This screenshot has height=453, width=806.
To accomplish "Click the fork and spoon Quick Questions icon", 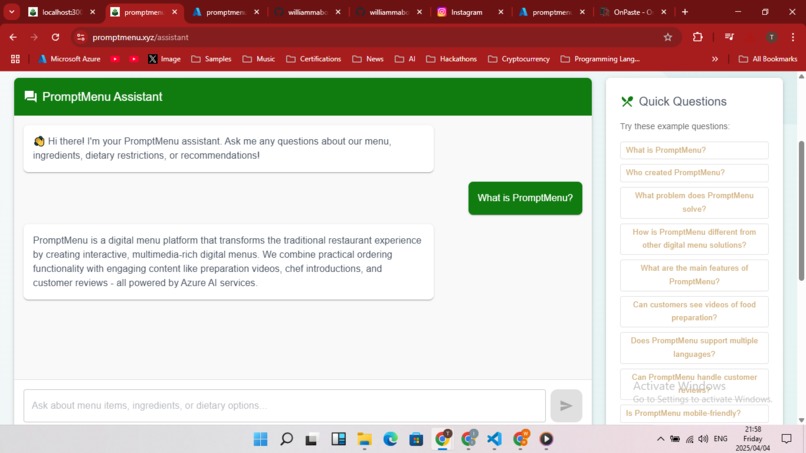I will click(627, 102).
